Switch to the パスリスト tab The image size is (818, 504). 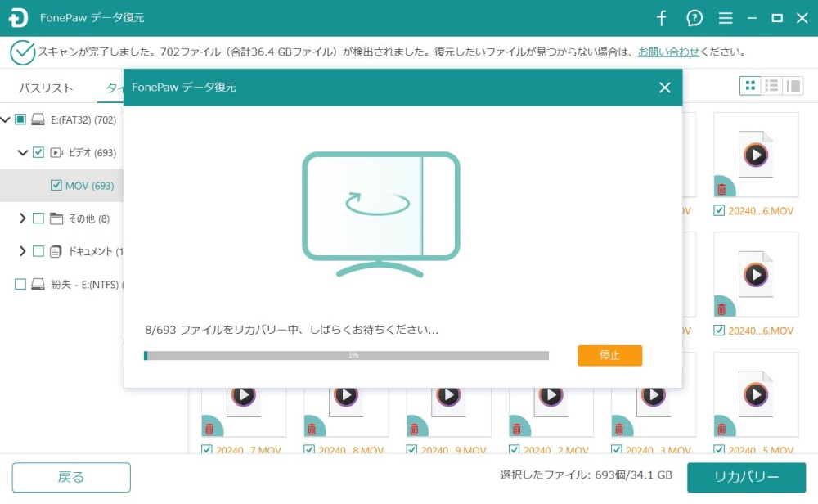[46, 88]
